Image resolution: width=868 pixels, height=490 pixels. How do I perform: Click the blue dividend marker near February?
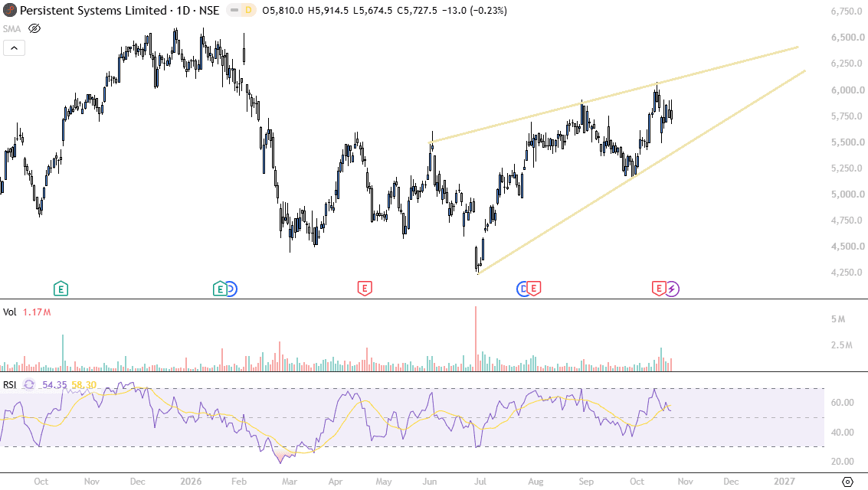[231, 288]
